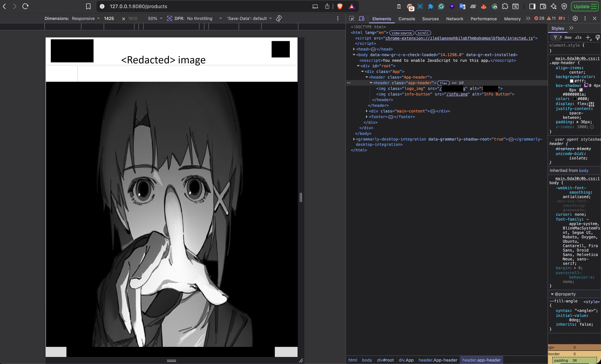Screen dimensions: 601x364
Task: Toggle the :hov element state panel
Action: click(x=568, y=38)
